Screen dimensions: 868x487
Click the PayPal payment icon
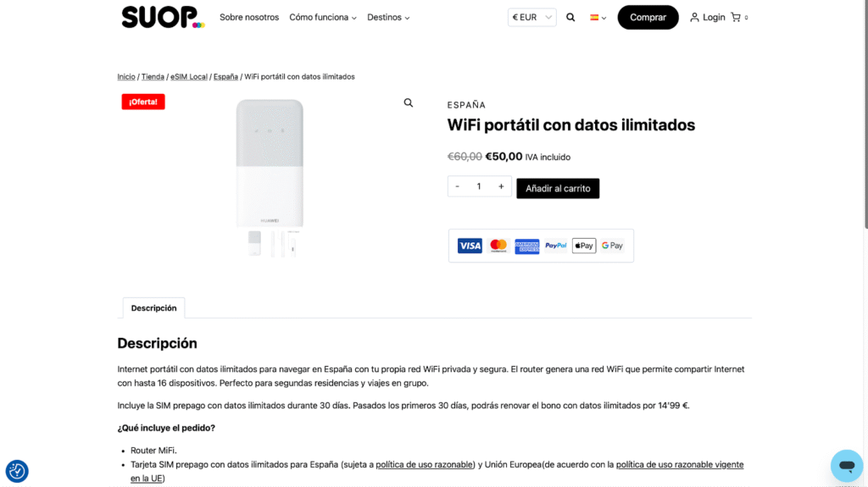tap(555, 246)
